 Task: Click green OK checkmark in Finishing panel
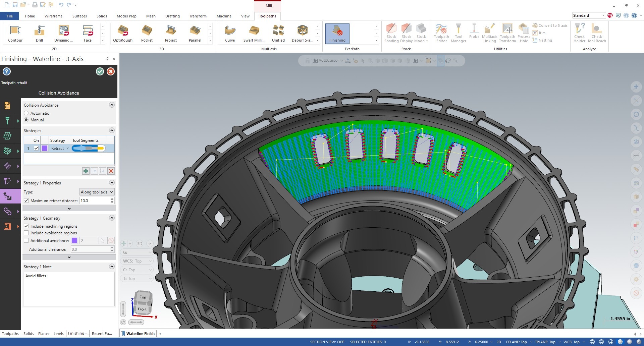click(100, 71)
